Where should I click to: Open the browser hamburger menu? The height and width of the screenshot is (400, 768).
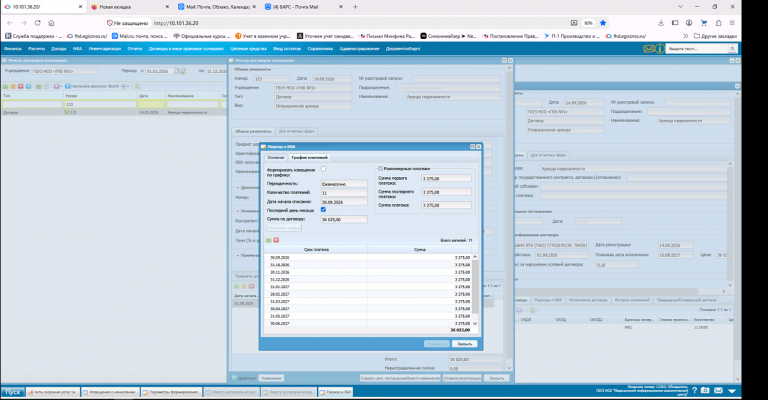[x=732, y=23]
